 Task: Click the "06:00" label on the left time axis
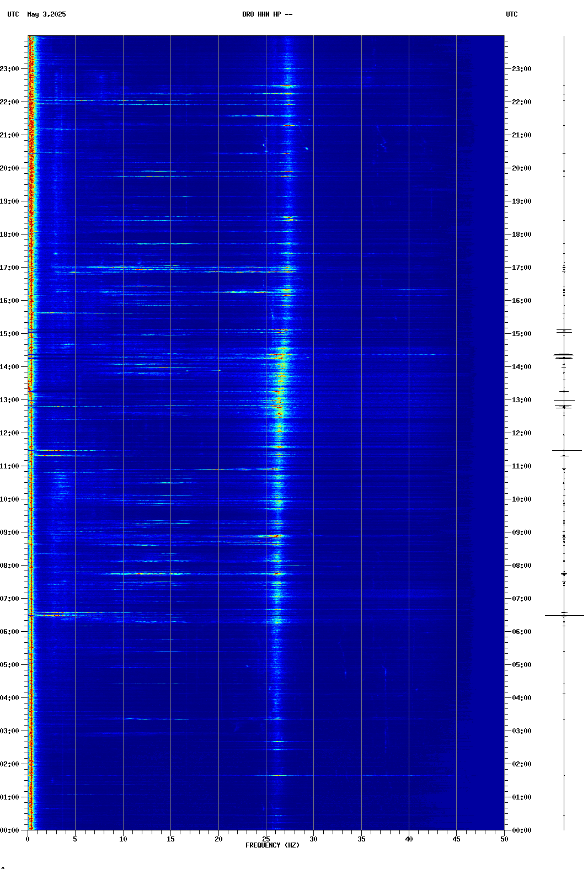coord(9,632)
